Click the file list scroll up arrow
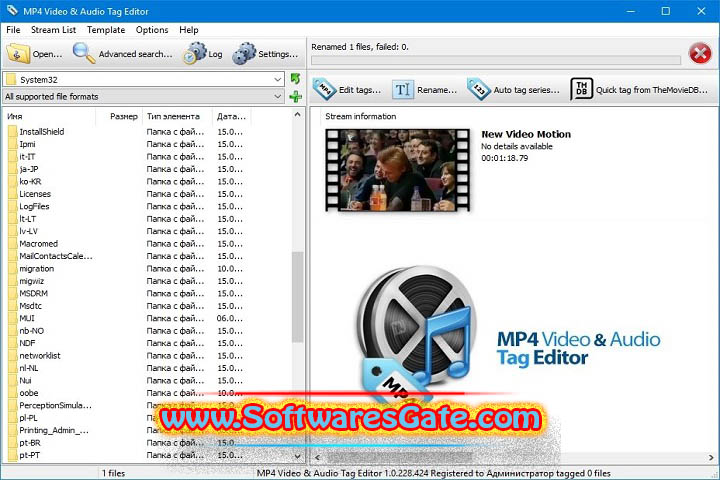Image resolution: width=720 pixels, height=480 pixels. (x=298, y=114)
